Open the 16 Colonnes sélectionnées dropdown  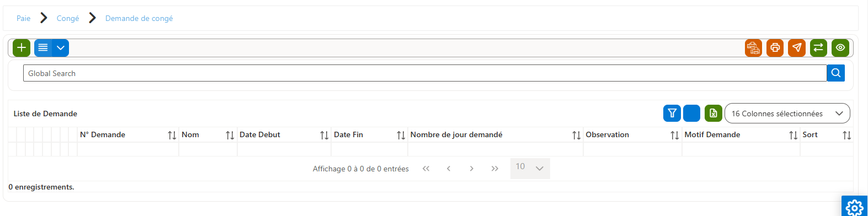787,114
